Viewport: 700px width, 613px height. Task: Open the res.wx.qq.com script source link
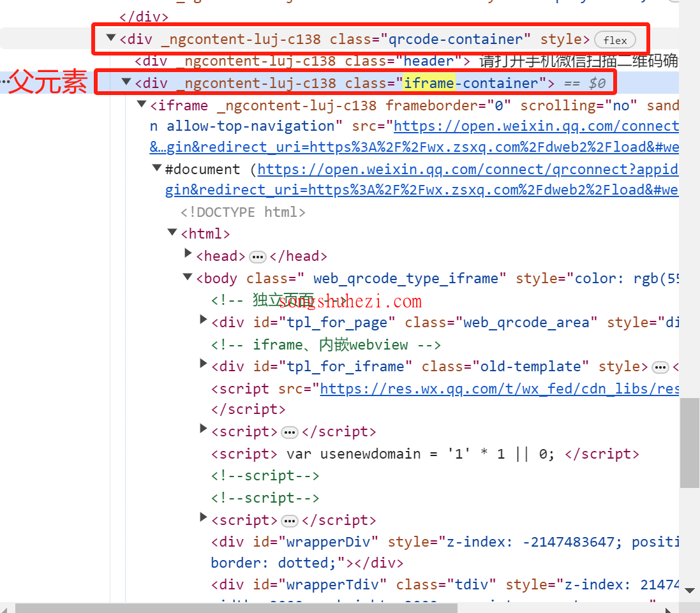pos(500,389)
